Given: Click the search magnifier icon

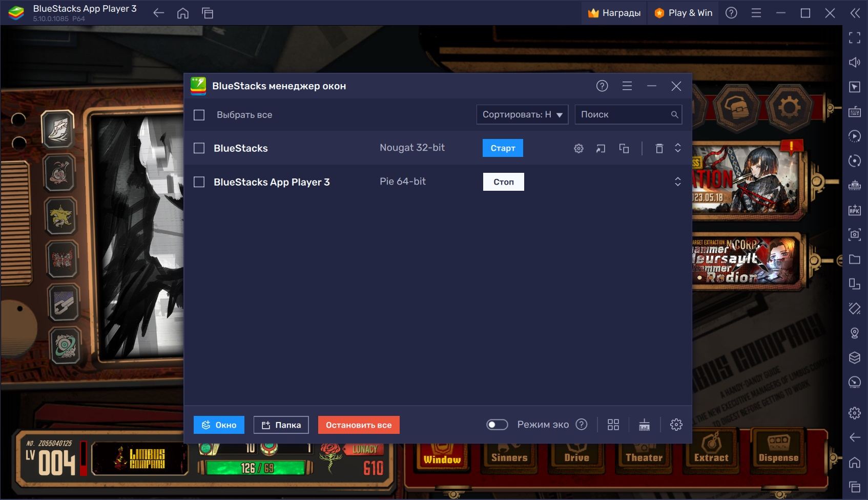Looking at the screenshot, I should point(674,115).
